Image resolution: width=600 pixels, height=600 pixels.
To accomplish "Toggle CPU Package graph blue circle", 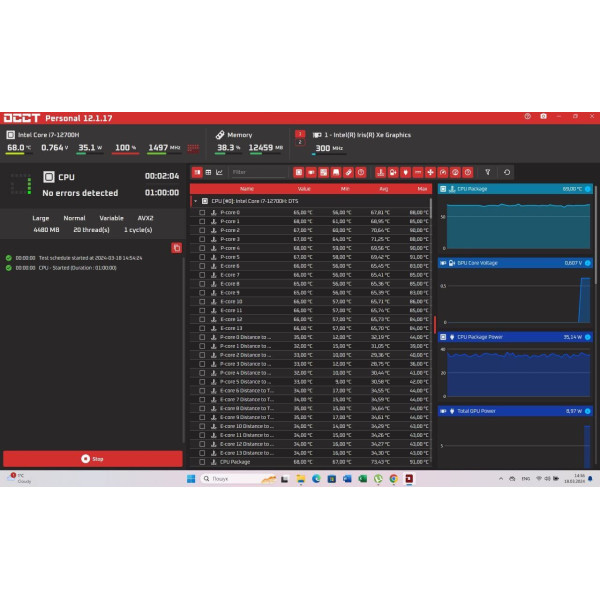I will tap(588, 189).
